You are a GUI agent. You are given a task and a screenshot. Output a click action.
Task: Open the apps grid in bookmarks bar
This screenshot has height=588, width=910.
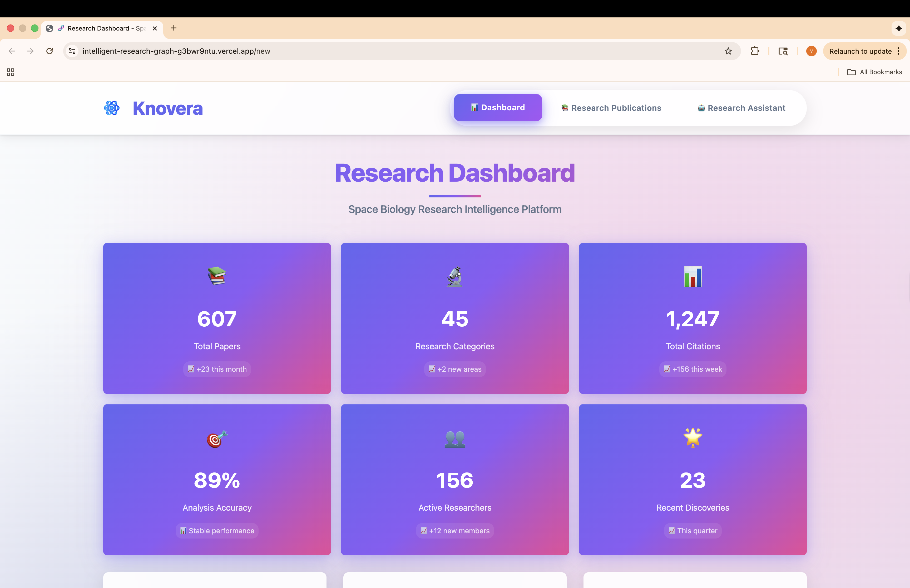pyautogui.click(x=11, y=72)
